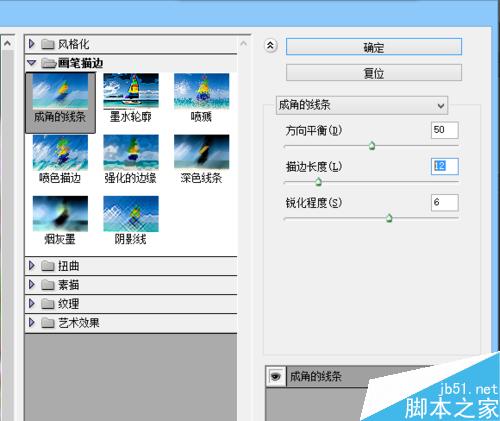Click the 确定 button
Viewport: 500px width, 421px height.
point(374,47)
